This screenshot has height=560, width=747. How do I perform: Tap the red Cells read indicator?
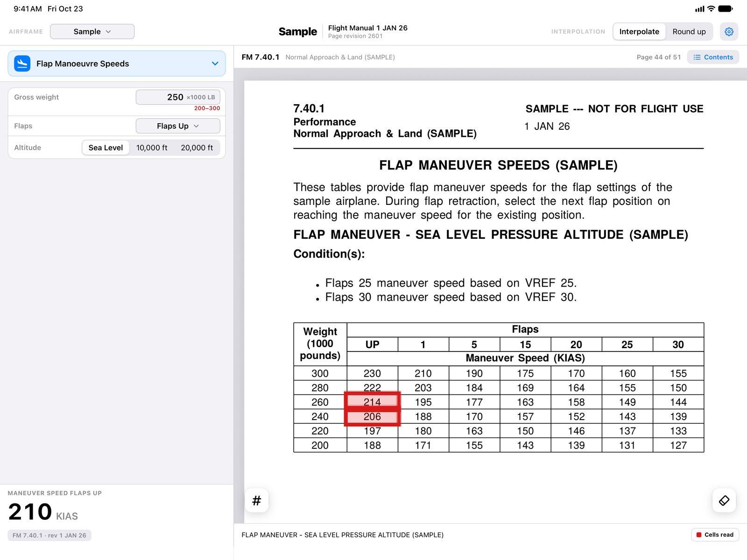pos(715,535)
